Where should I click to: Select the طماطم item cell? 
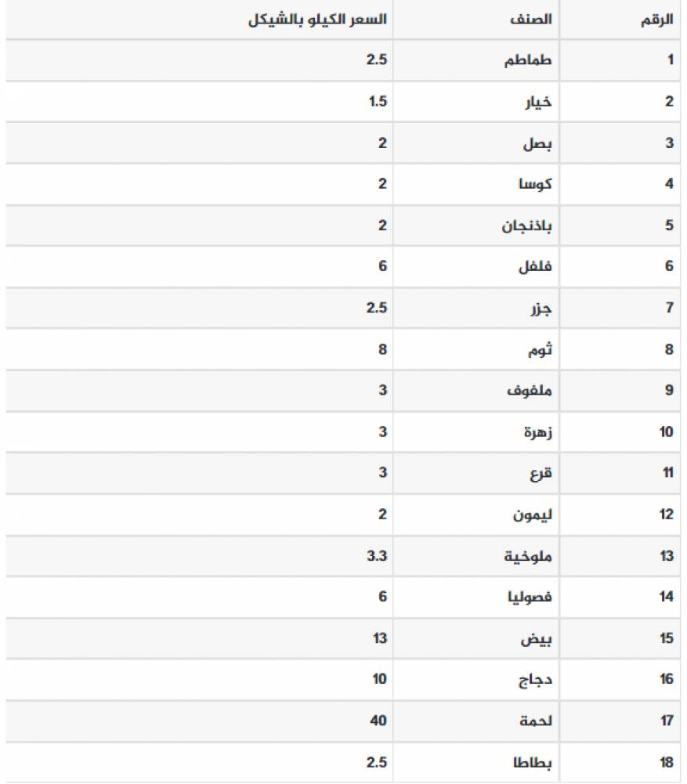529,60
